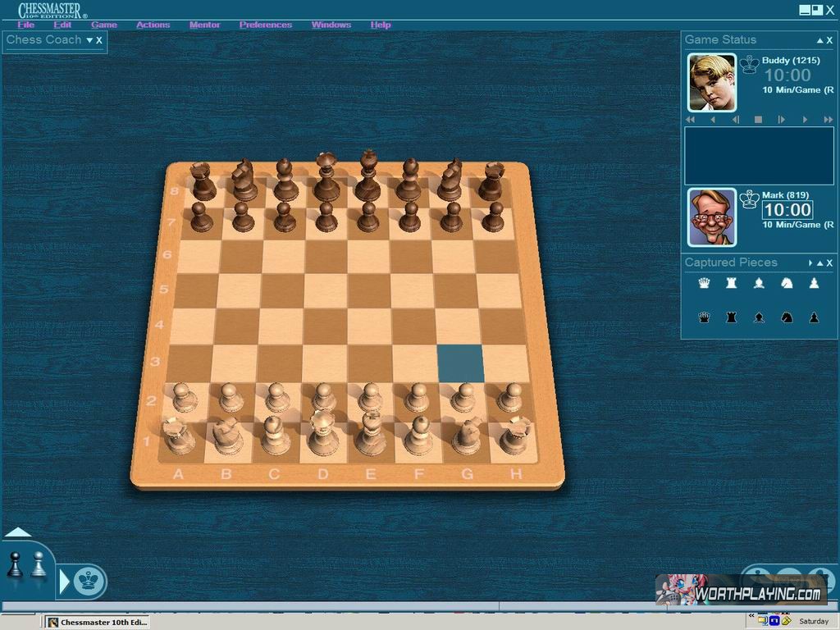Click Buddy's player portrait

point(711,83)
